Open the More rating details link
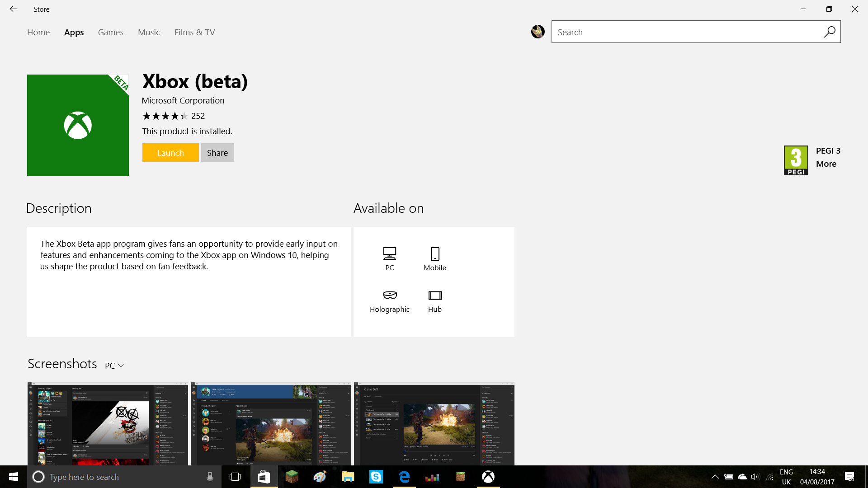 point(826,164)
